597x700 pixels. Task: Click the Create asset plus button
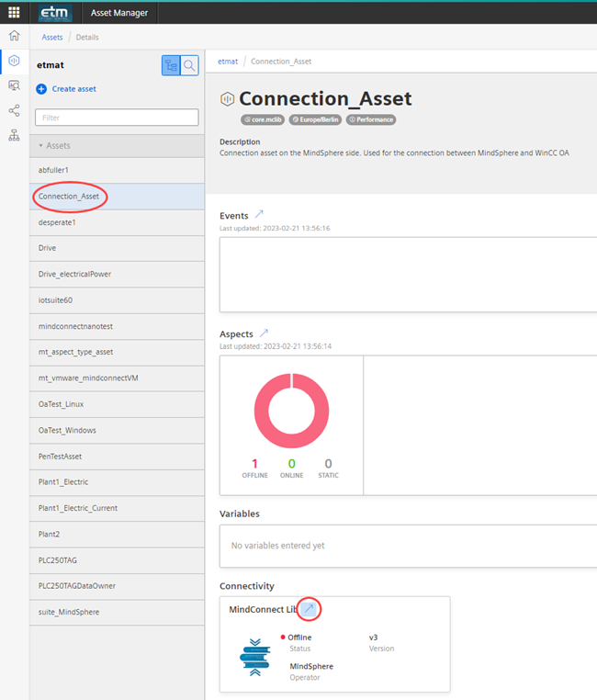click(41, 89)
